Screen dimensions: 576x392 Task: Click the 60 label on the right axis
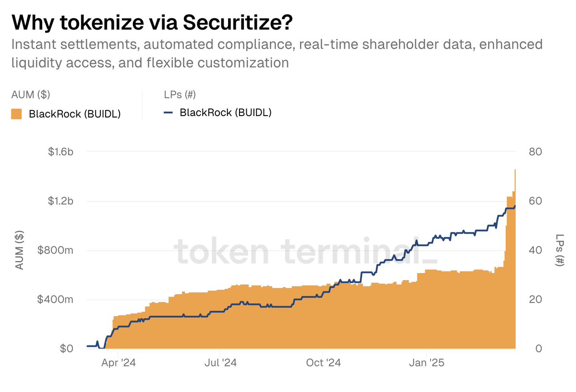click(x=535, y=201)
